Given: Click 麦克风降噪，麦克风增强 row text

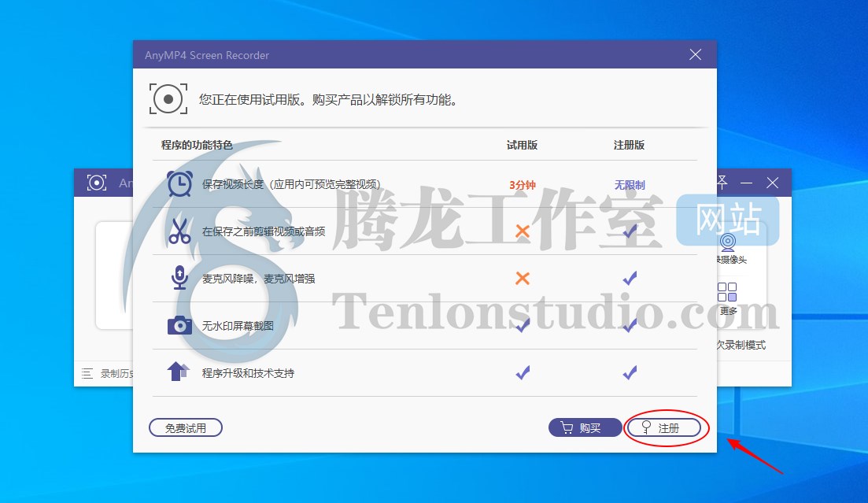Looking at the screenshot, I should pos(259,279).
